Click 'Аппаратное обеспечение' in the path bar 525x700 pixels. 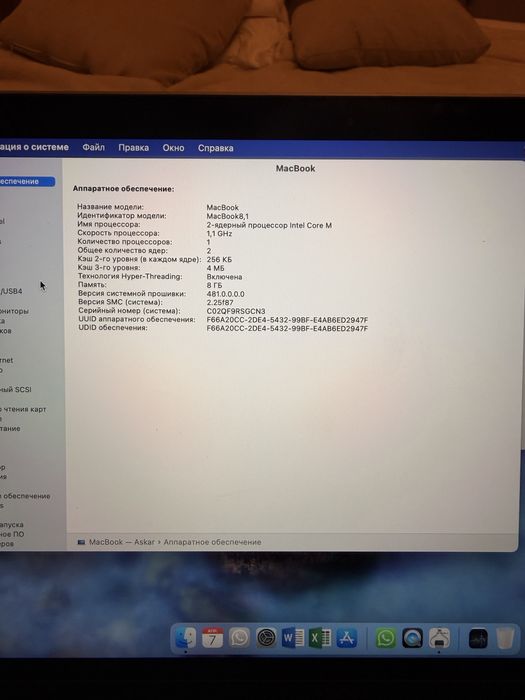[x=212, y=542]
